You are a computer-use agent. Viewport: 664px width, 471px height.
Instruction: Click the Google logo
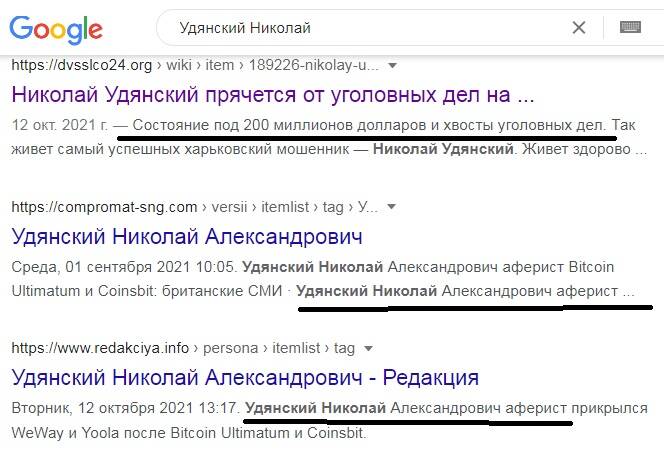pos(55,29)
